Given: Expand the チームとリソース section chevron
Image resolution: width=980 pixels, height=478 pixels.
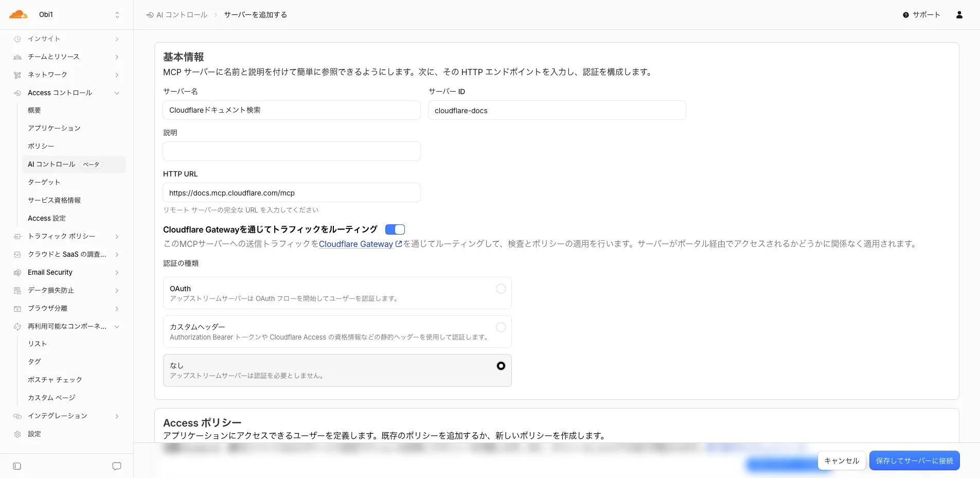Looking at the screenshot, I should (117, 57).
